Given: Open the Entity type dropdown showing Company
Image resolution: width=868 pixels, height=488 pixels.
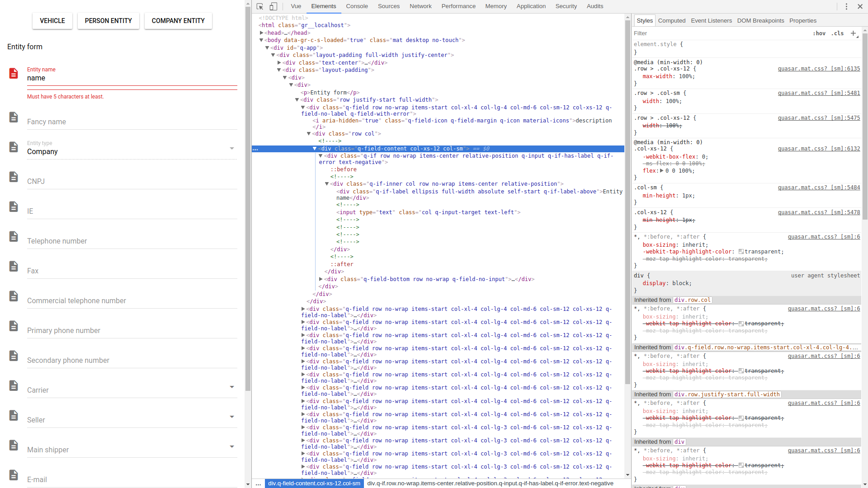Looking at the screenshot, I should point(232,148).
